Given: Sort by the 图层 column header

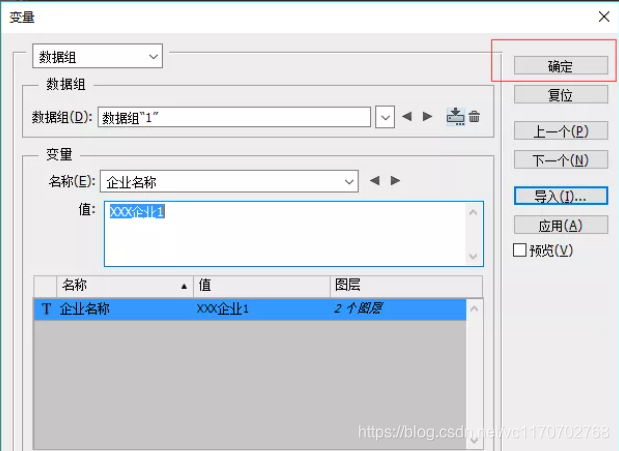Looking at the screenshot, I should click(406, 285).
